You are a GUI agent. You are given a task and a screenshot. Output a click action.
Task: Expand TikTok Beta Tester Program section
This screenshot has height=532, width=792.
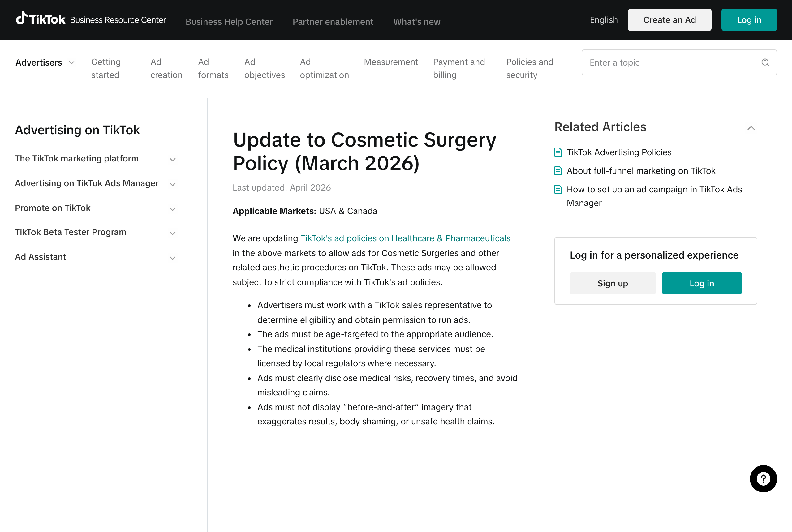click(x=172, y=234)
